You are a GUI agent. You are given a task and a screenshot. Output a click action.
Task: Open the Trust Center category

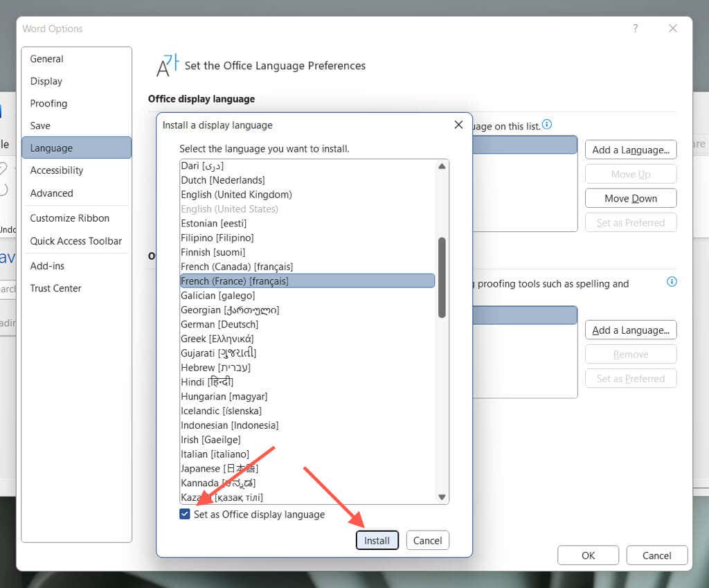pos(76,289)
